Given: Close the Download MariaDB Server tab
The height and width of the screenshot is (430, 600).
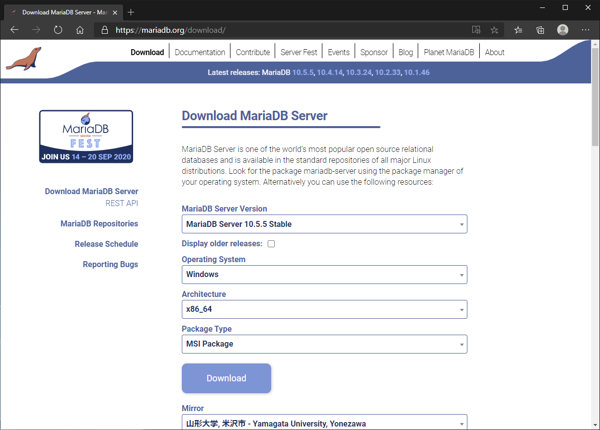Looking at the screenshot, I should pyautogui.click(x=115, y=13).
